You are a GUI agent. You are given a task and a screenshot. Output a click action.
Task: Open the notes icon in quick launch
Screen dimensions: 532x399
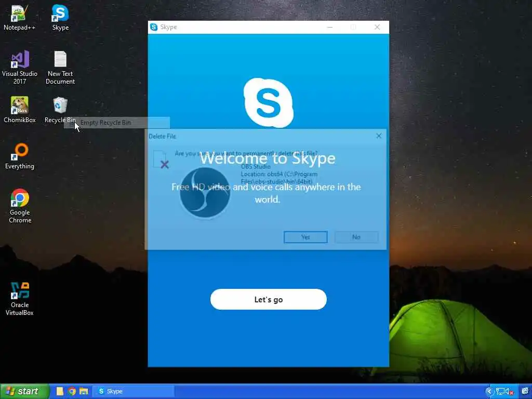click(x=60, y=391)
